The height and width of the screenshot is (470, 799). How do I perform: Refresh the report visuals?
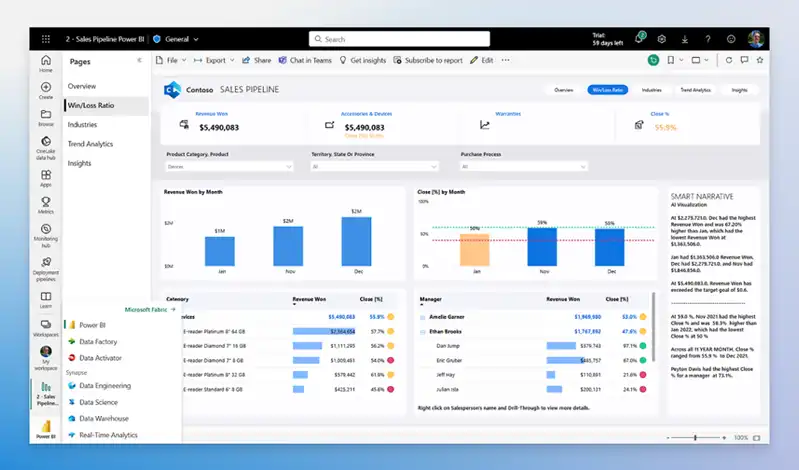[x=729, y=60]
